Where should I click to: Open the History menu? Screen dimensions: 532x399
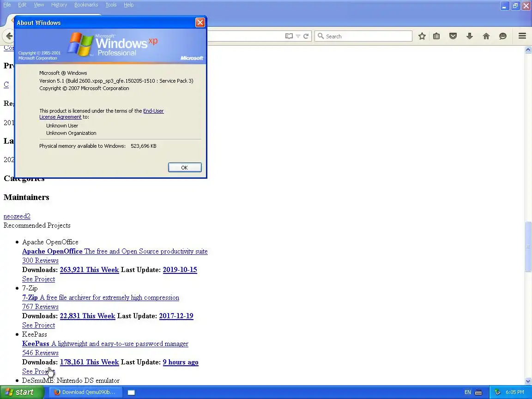coord(59,5)
